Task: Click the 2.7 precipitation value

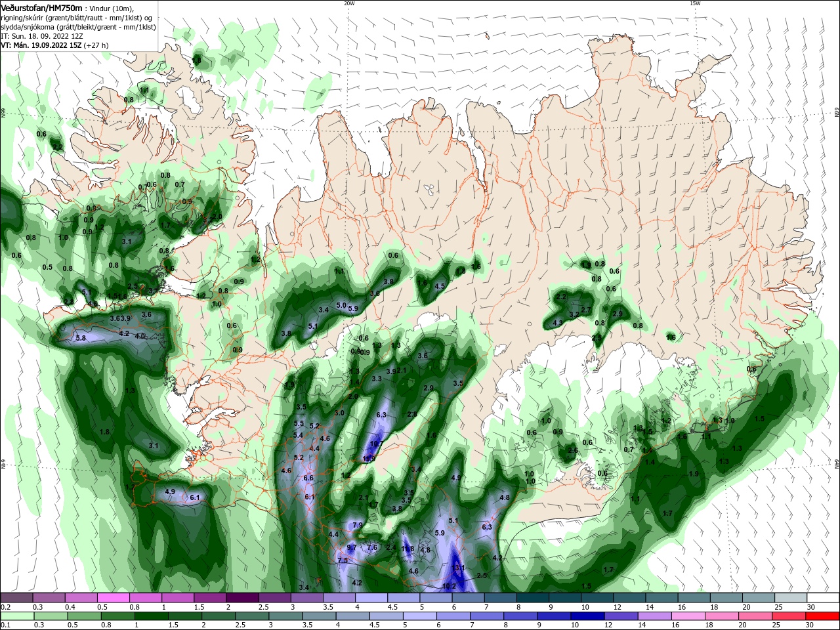Action: (x=587, y=310)
